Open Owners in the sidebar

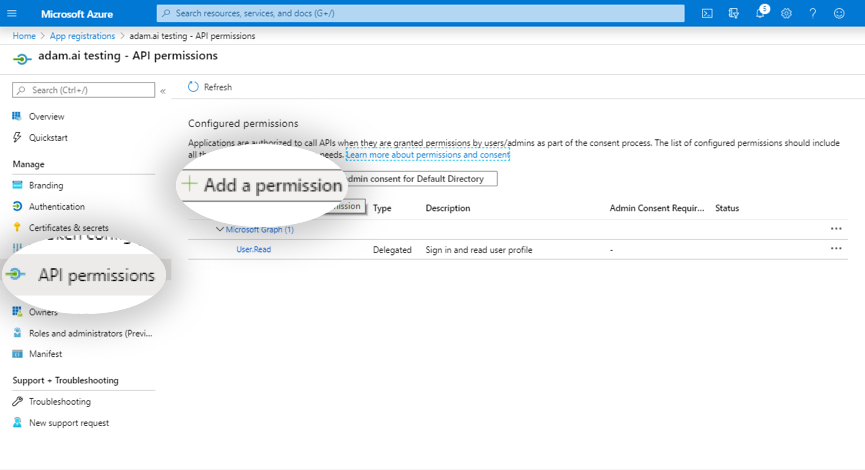pos(43,312)
